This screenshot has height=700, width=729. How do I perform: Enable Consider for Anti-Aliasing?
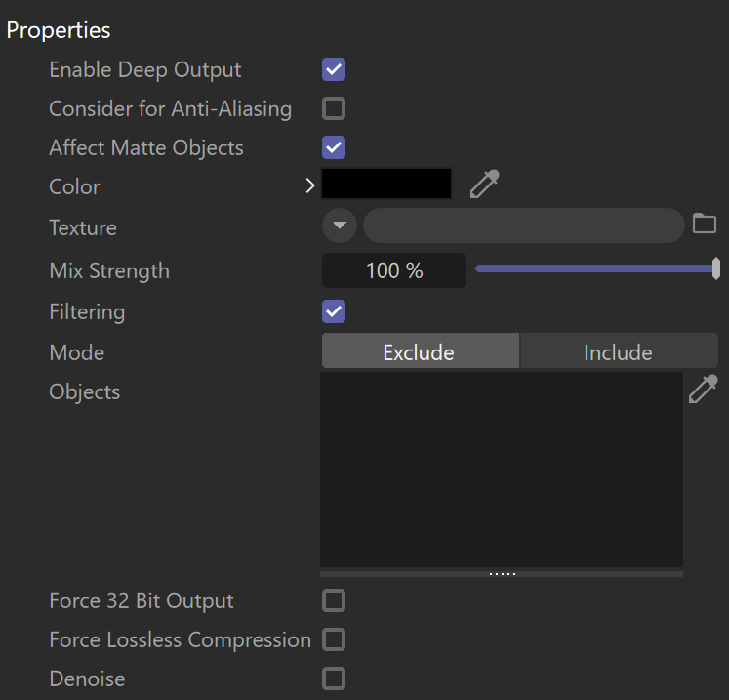coord(334,108)
